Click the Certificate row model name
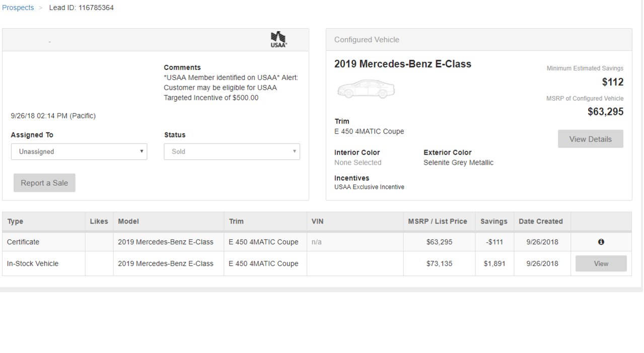The width and height of the screenshot is (644, 353). click(166, 242)
